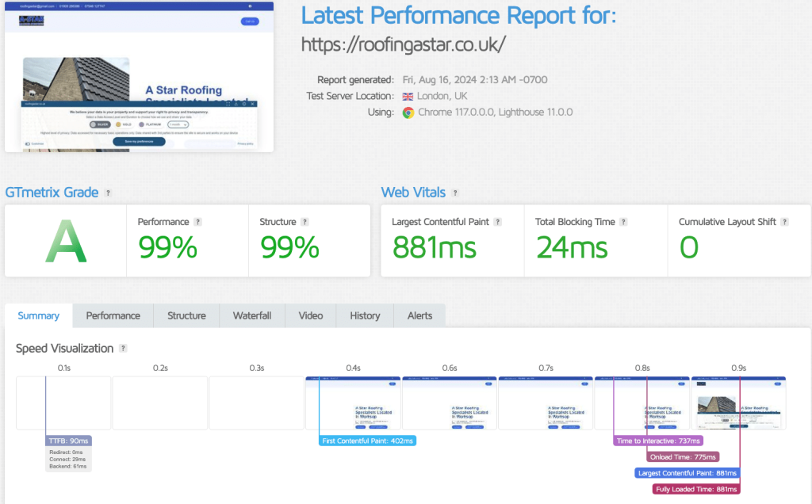Click the 881ms Web Vitals value
This screenshot has height=504, width=812.
[x=434, y=247]
